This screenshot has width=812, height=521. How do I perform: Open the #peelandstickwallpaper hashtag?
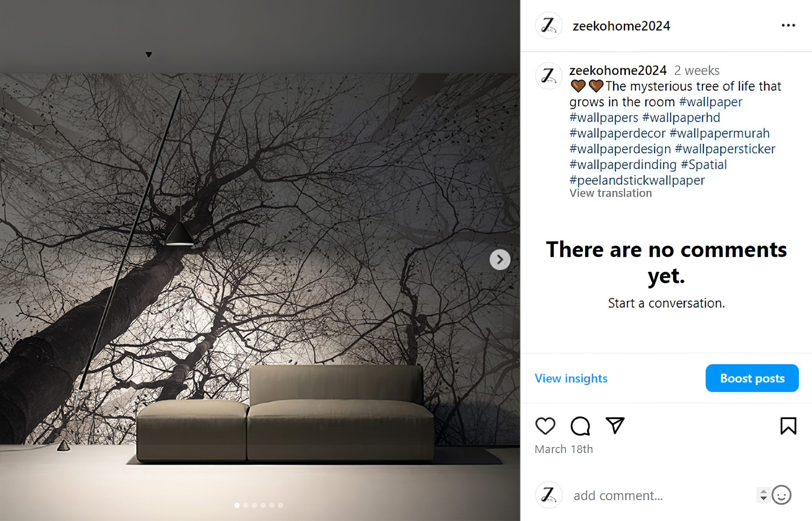pos(637,180)
